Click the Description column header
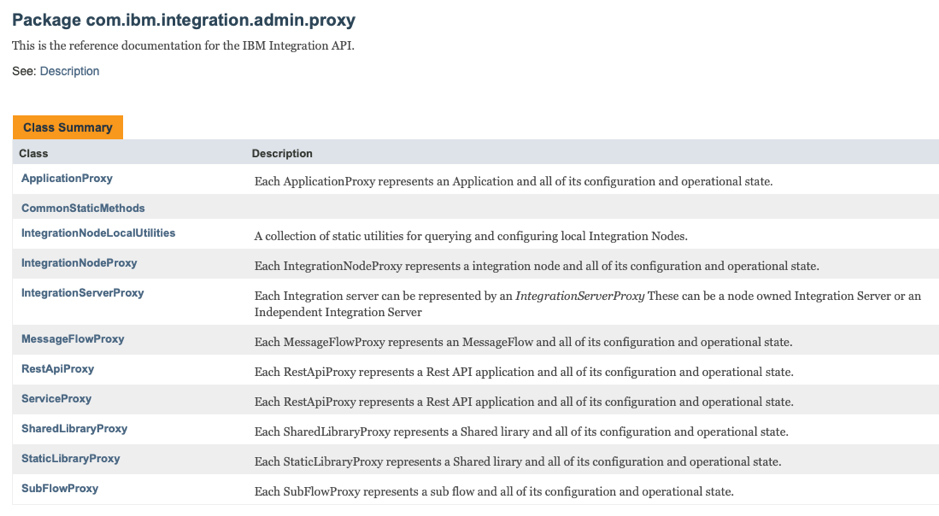939x516 pixels. tap(282, 154)
